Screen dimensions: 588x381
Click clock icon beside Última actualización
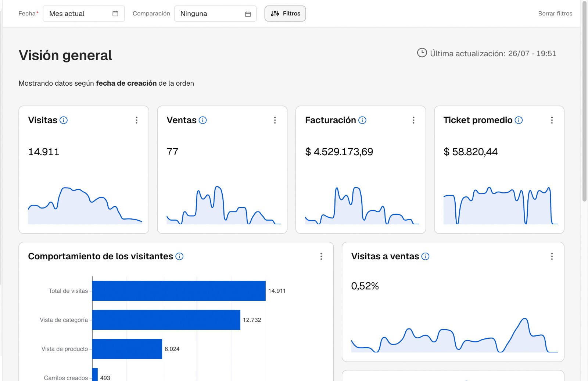click(x=422, y=53)
